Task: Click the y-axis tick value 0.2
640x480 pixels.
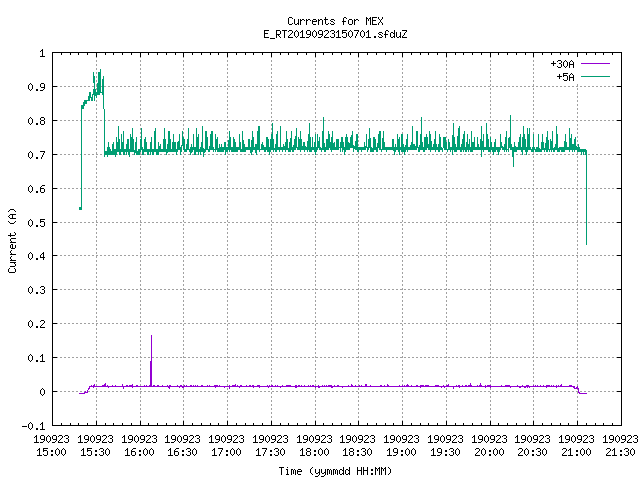Action: [36, 324]
